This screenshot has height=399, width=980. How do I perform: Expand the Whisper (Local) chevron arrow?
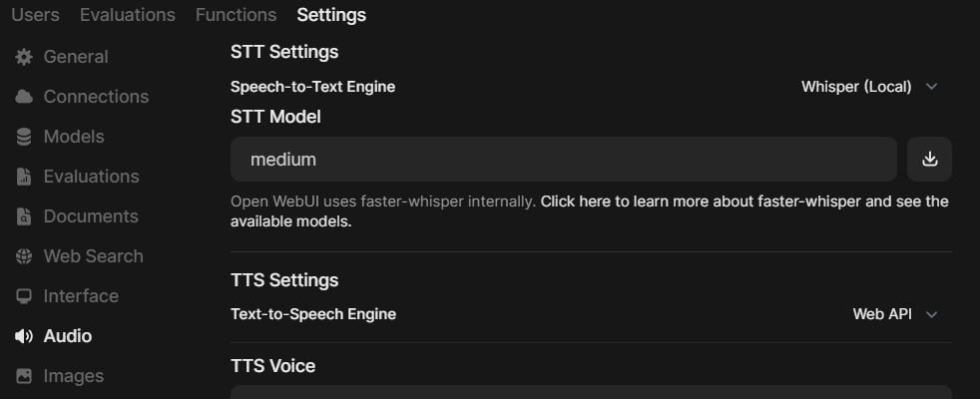932,87
